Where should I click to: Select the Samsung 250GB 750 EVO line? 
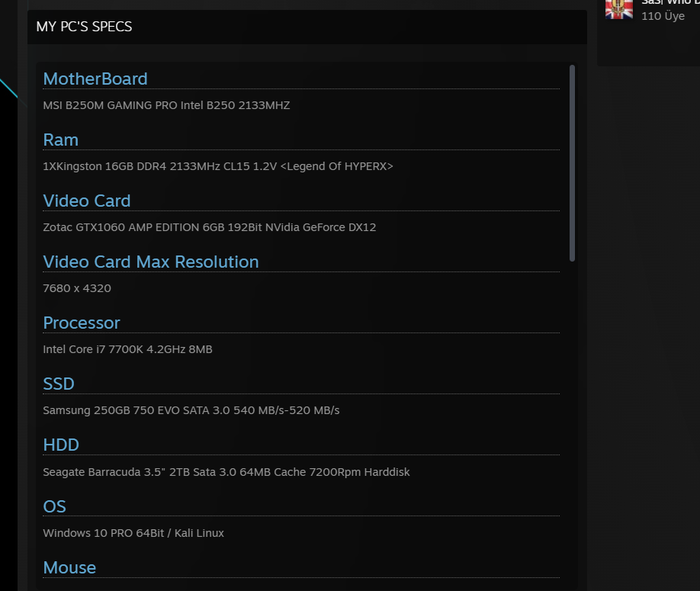(x=191, y=410)
